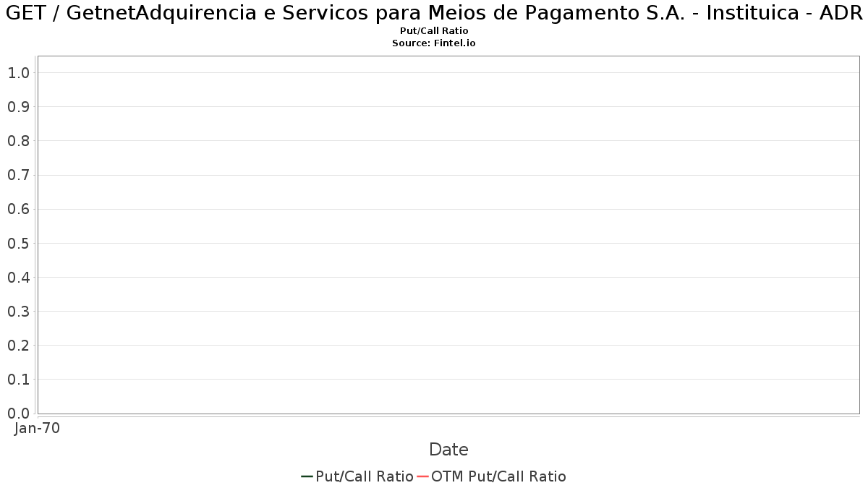The width and height of the screenshot is (868, 488).
Task: Click the 0.8 y-axis label
Action: click(18, 141)
